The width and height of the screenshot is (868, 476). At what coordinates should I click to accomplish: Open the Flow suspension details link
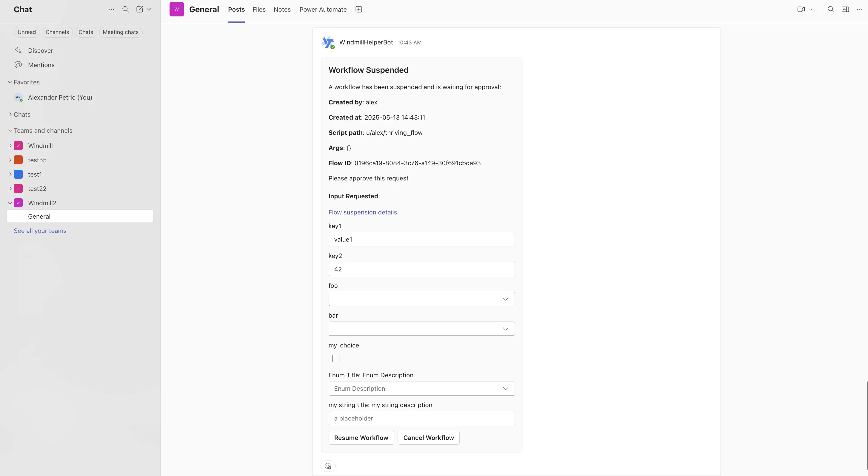363,212
